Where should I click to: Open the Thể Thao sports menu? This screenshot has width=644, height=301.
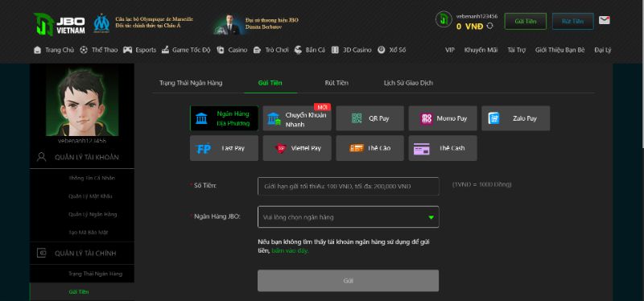point(98,50)
